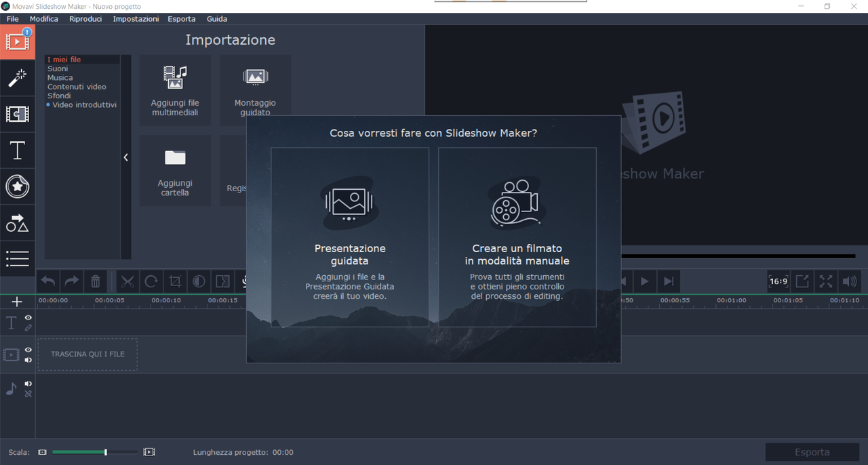This screenshot has width=868, height=465.
Task: Click the Undo arrow in toolbar
Action: (48, 281)
